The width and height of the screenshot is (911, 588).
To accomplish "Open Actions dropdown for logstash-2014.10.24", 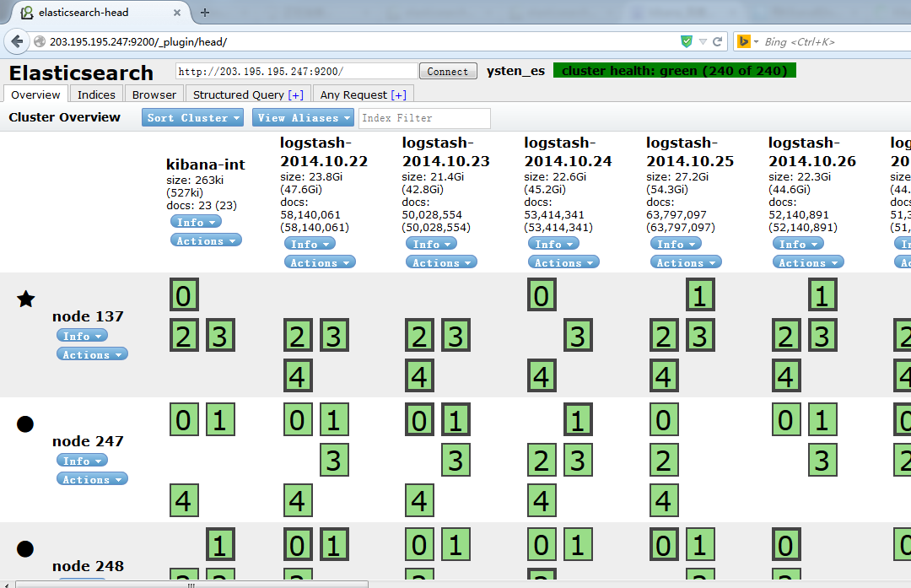I will [563, 262].
